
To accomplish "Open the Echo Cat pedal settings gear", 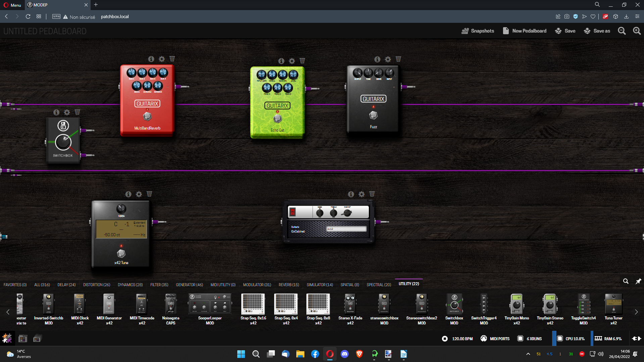I will (292, 61).
